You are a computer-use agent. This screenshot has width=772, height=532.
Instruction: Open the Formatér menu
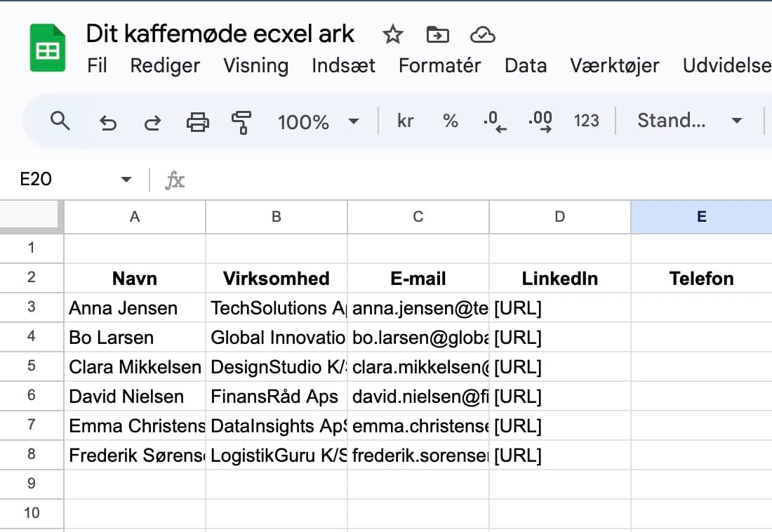[439, 66]
